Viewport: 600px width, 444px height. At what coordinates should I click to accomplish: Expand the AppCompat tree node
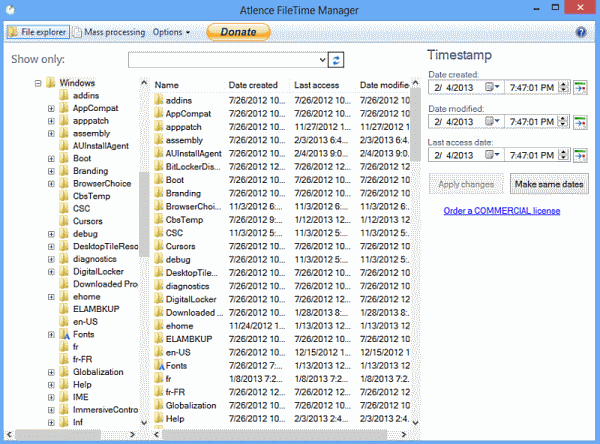click(x=51, y=108)
